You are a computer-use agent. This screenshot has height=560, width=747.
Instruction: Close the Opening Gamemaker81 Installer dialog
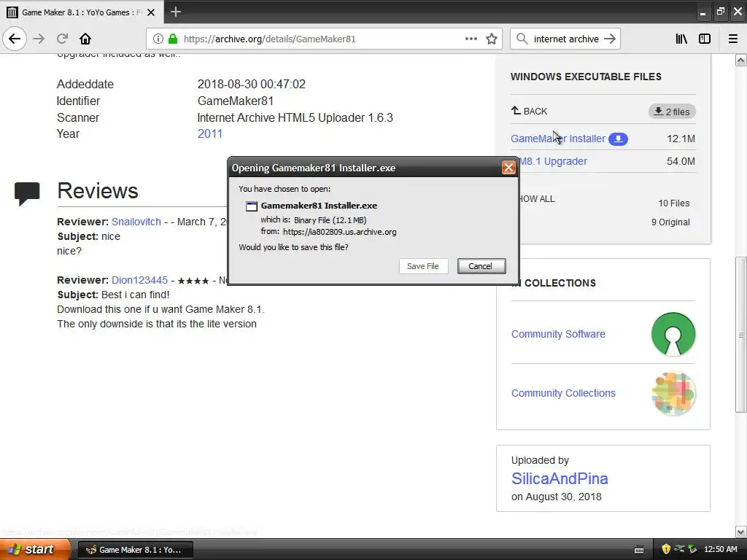coord(508,168)
